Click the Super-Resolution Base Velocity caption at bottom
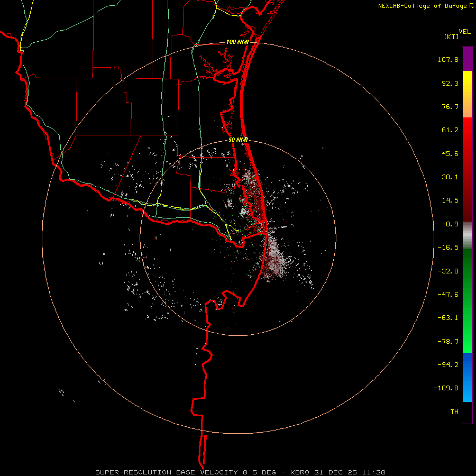Viewport: 476px width, 476px height. (x=241, y=472)
